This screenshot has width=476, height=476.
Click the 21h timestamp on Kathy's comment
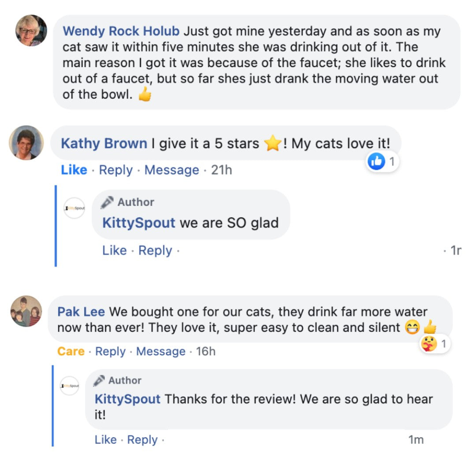tap(221, 170)
